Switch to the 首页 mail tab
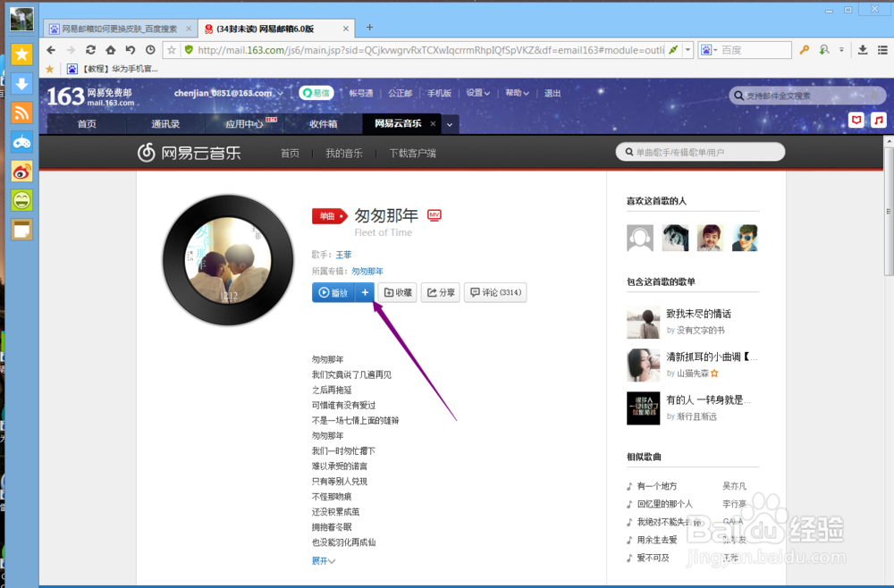This screenshot has height=588, width=894. (x=87, y=123)
